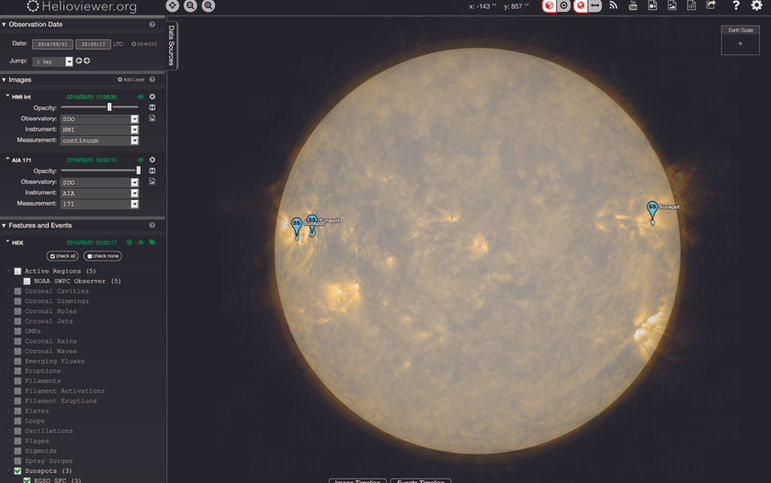Click the Add Layer link

(131, 80)
